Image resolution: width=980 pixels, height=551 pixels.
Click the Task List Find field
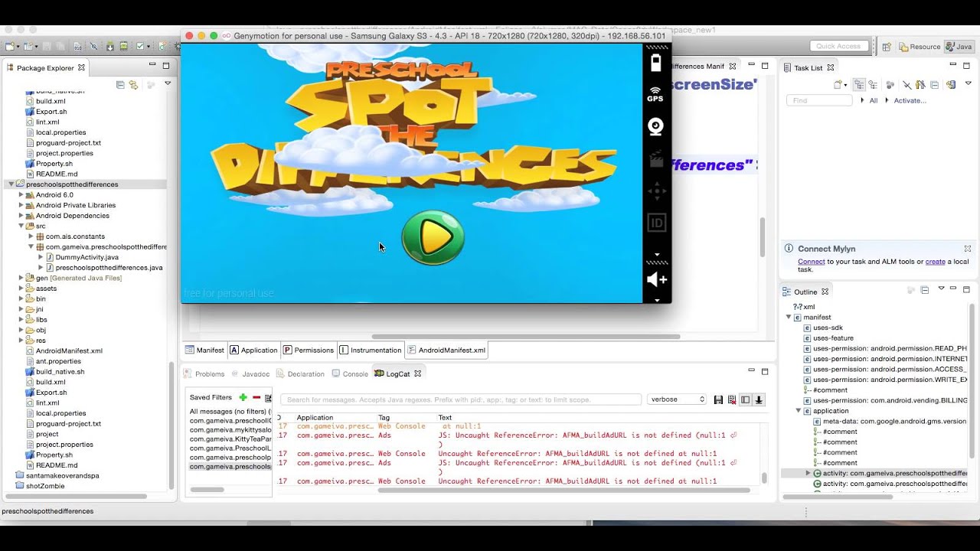point(819,100)
